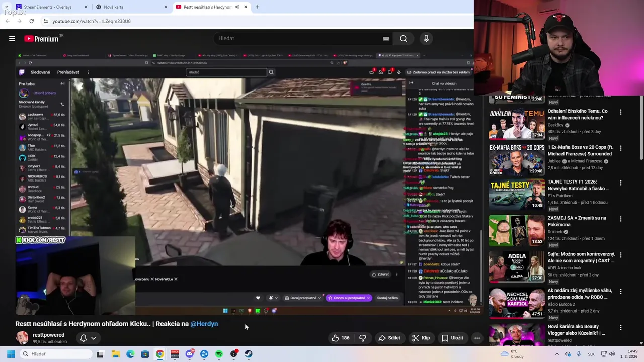Viewport: 644px width, 362px height.
Task: Show hidden system tray icons
Action: (x=556, y=354)
